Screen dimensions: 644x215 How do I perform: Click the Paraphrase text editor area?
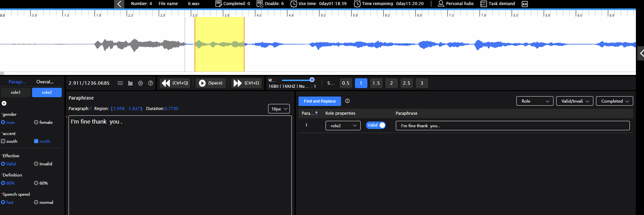tap(180, 165)
